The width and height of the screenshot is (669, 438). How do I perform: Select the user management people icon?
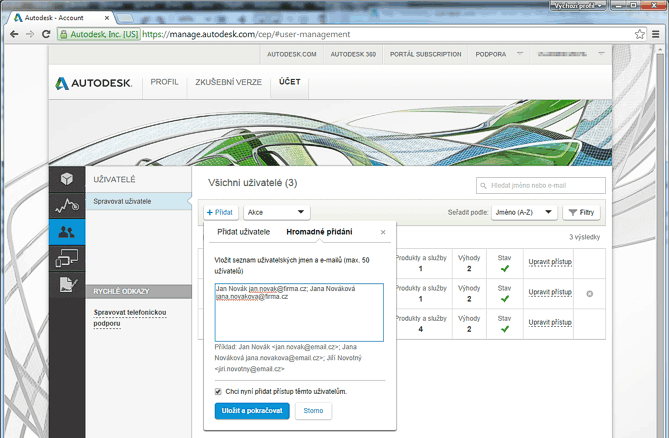coord(67,232)
